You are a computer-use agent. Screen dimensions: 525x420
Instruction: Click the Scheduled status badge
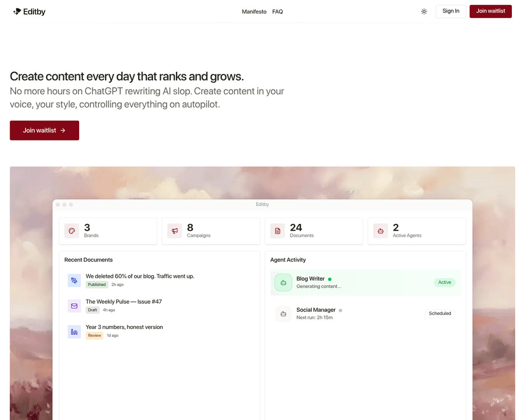(440, 314)
